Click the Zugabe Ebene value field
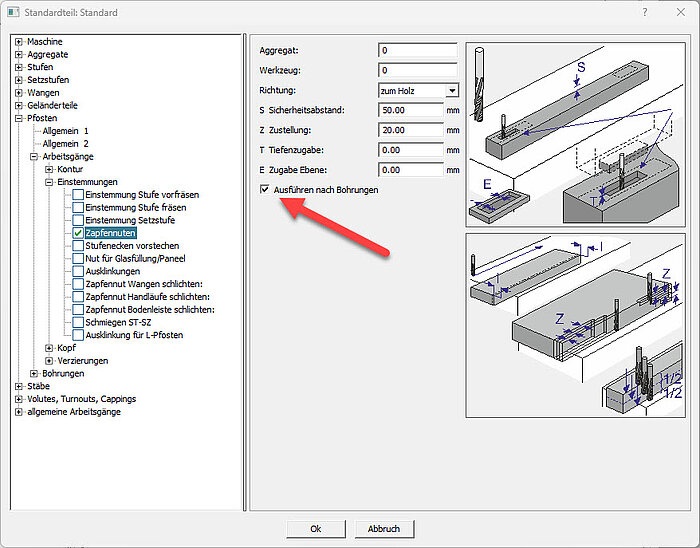 (411, 170)
